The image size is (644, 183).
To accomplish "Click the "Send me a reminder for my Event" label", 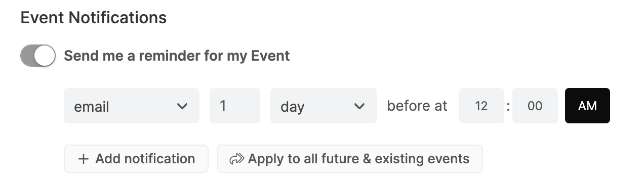I will point(177,56).
